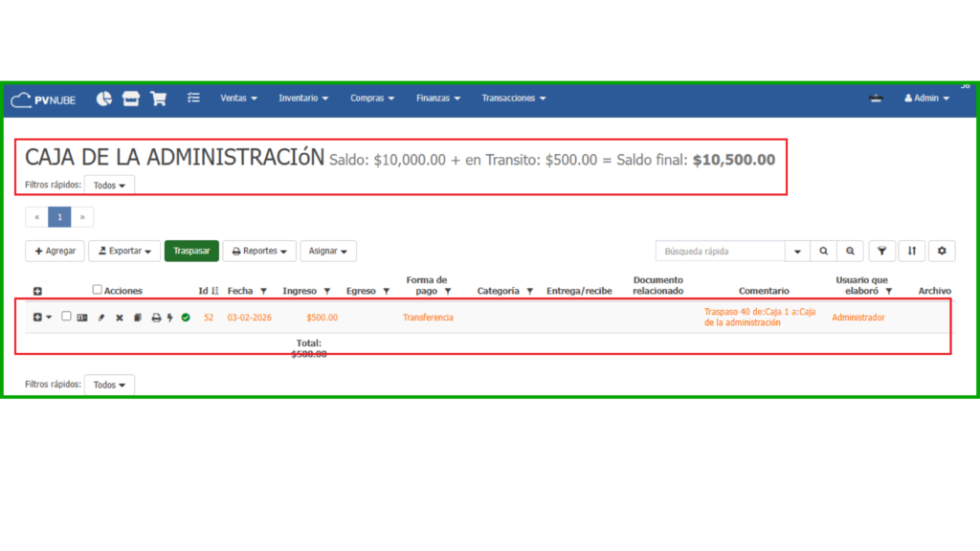Click the green check status icon on row 52

(185, 318)
